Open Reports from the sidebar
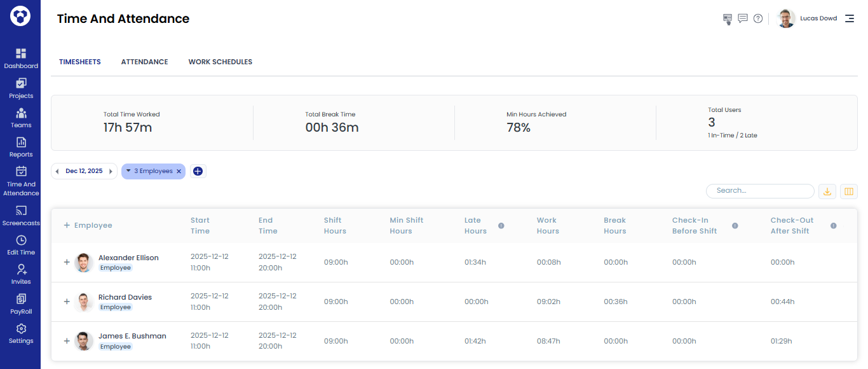This screenshot has height=369, width=868. 21,143
